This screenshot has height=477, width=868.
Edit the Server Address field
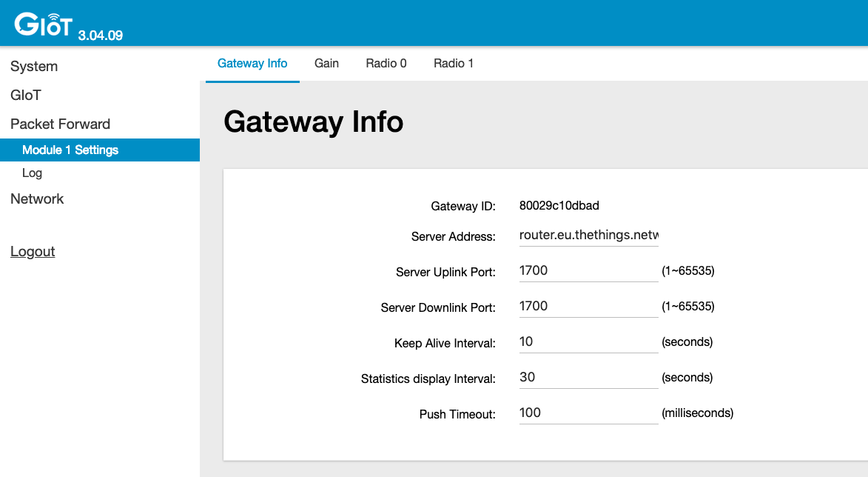pyautogui.click(x=588, y=235)
